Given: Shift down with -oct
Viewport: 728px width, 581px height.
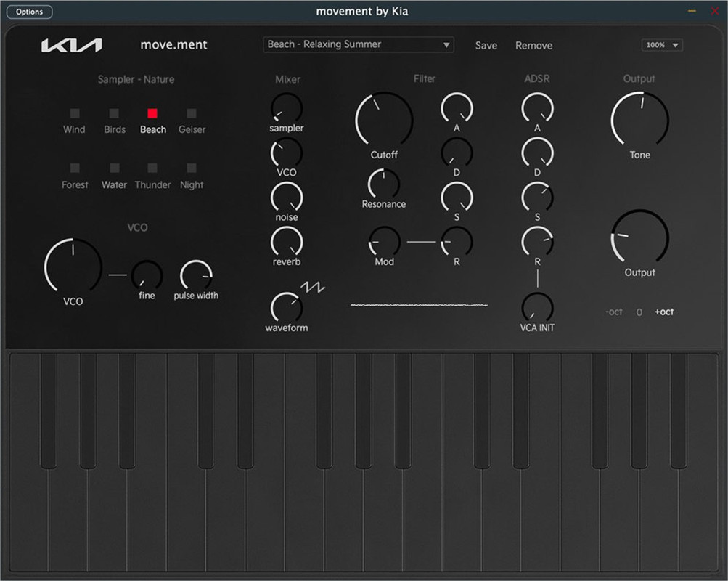Looking at the screenshot, I should pyautogui.click(x=614, y=312).
